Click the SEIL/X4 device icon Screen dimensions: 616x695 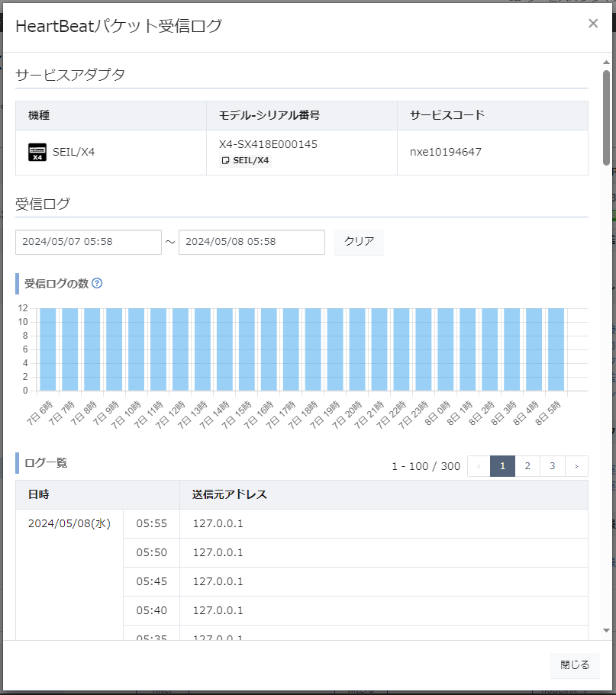click(x=37, y=152)
